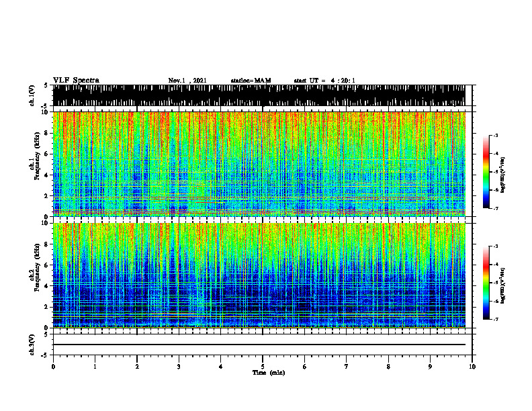Click the "2" kHz tick on ch.1 frequency axis

(x=46, y=195)
